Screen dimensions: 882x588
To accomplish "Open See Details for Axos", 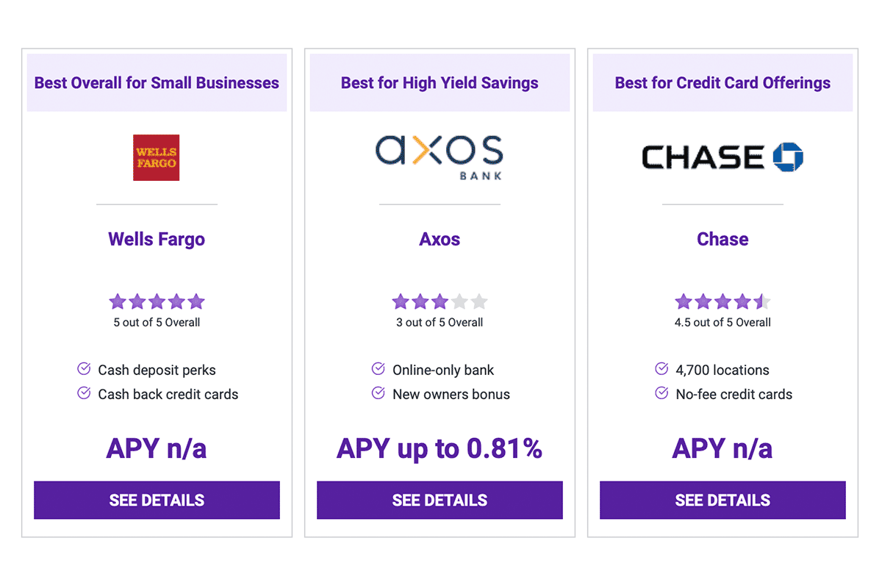I will [x=440, y=500].
